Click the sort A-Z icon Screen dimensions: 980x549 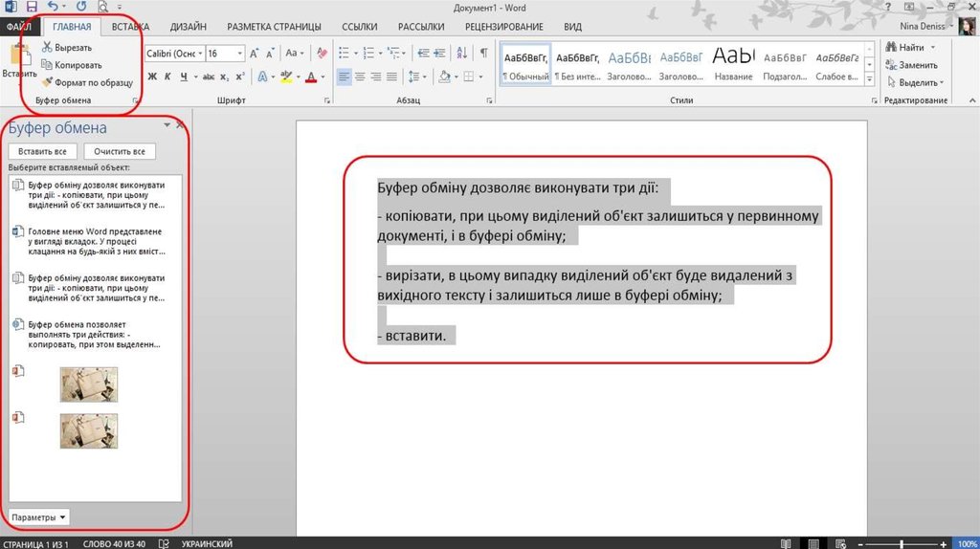pos(461,54)
